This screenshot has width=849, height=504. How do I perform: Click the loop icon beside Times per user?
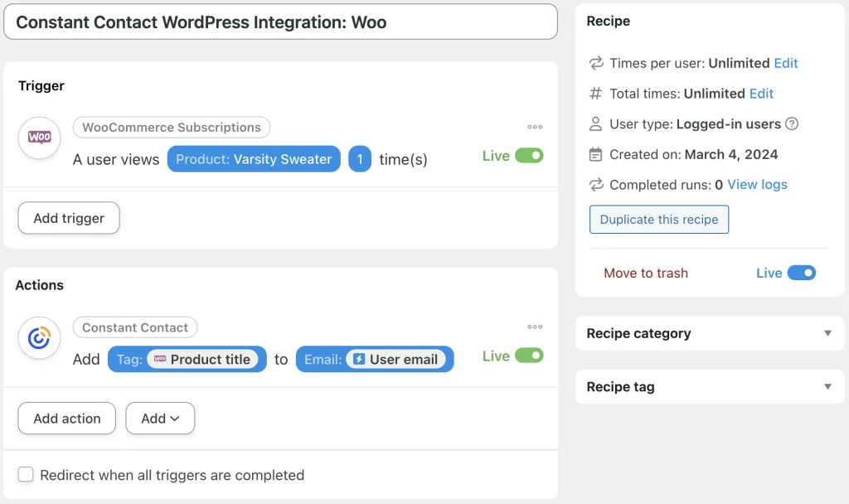595,63
